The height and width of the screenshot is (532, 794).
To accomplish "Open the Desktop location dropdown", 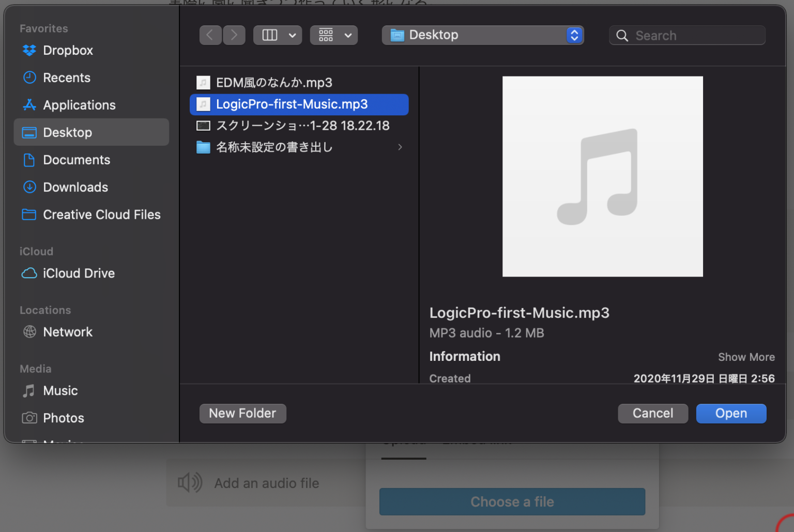I will point(483,35).
